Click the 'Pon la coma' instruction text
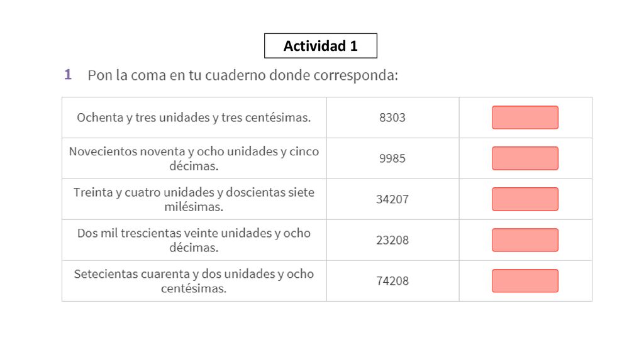This screenshot has width=644, height=362. pos(243,75)
